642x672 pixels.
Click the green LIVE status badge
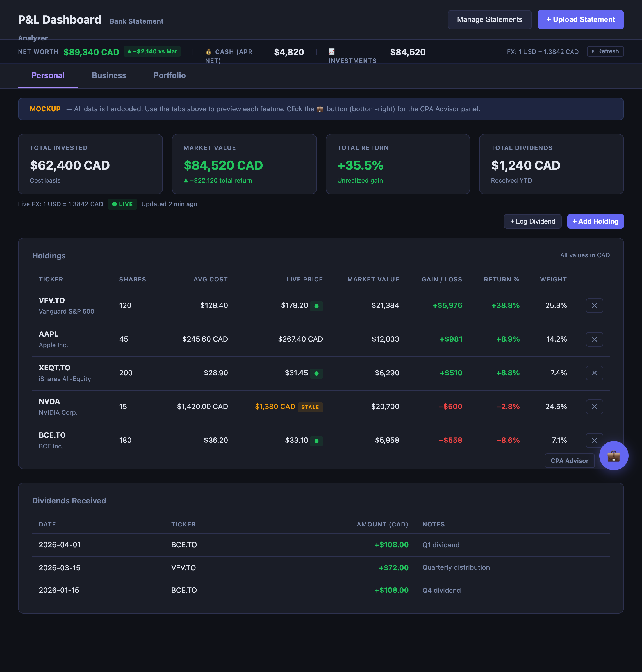pos(122,204)
